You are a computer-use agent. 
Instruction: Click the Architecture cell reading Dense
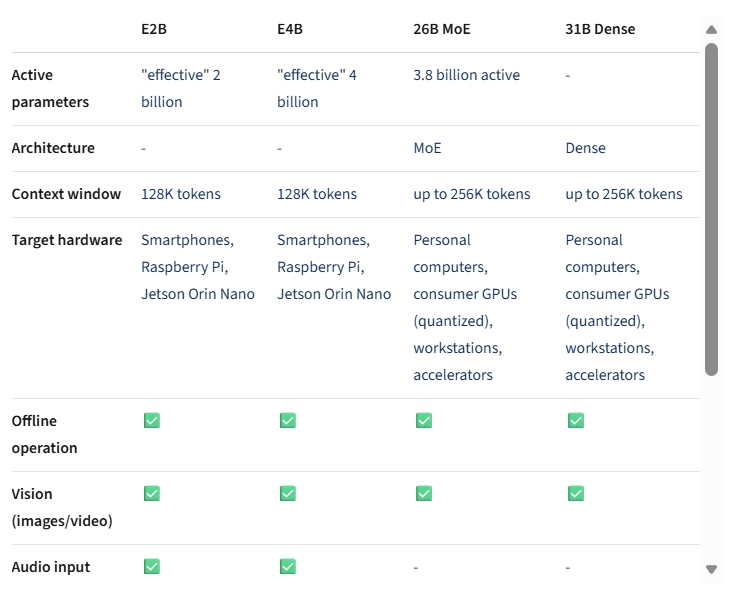click(x=585, y=148)
